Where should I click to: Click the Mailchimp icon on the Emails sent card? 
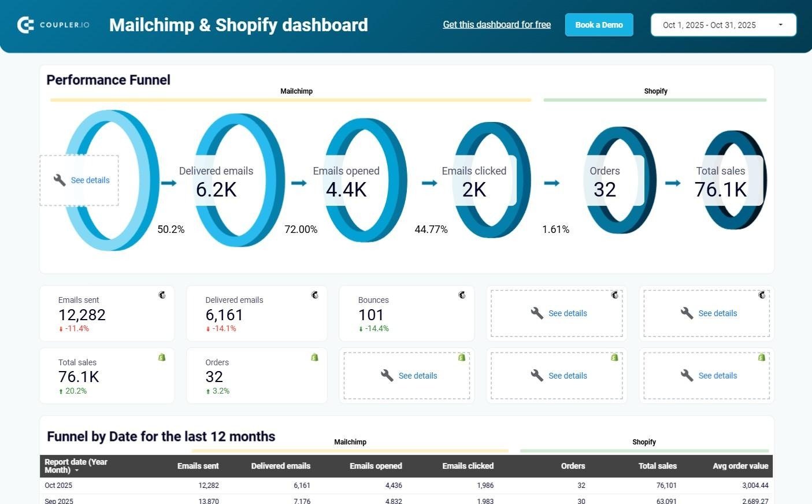pyautogui.click(x=162, y=295)
